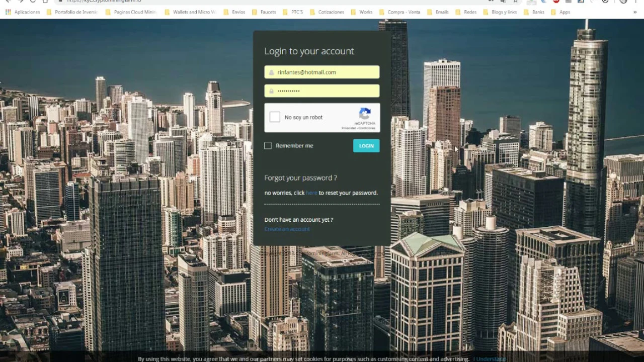Click the Forgot your password ? text
Viewport: 644px width, 362px height.
click(300, 178)
